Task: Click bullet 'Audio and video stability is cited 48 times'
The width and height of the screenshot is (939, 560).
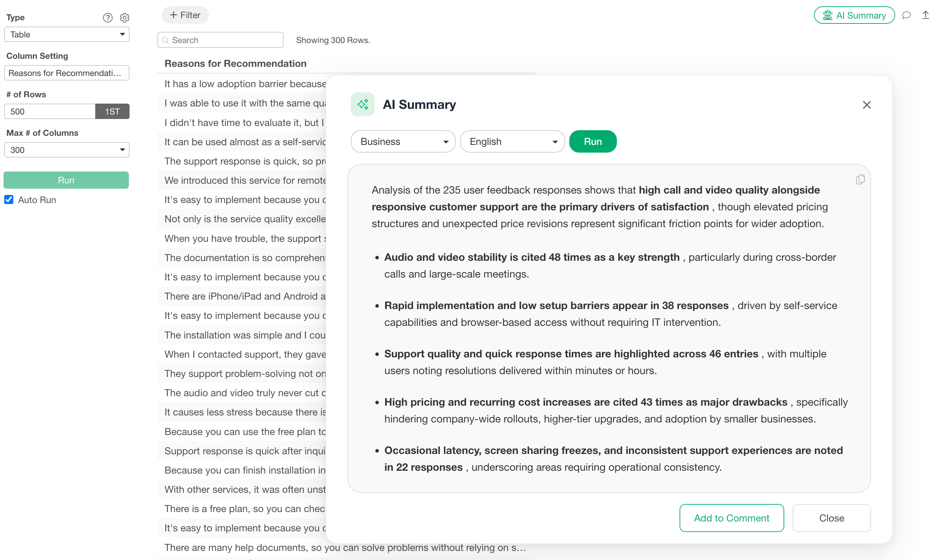Action: point(610,266)
